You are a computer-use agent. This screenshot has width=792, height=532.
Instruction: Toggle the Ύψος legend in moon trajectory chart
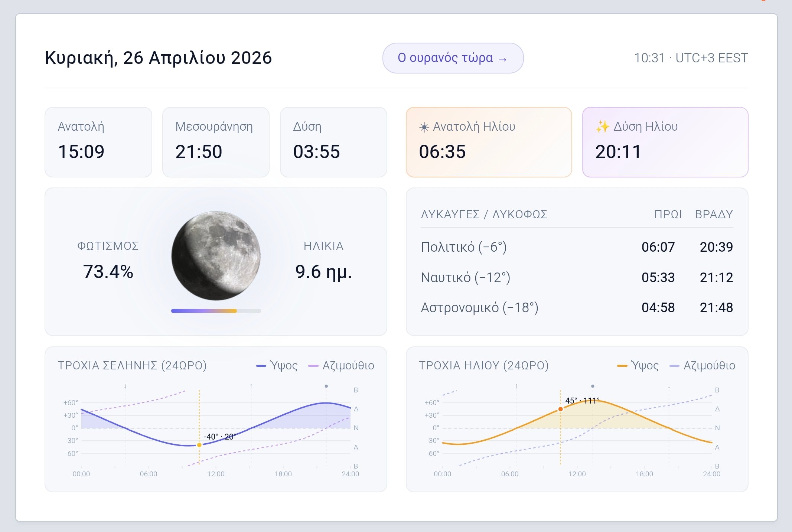tap(277, 366)
